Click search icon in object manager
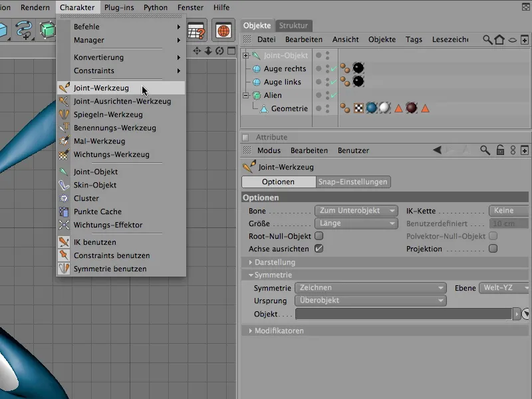This screenshot has height=399, width=532. point(487,40)
